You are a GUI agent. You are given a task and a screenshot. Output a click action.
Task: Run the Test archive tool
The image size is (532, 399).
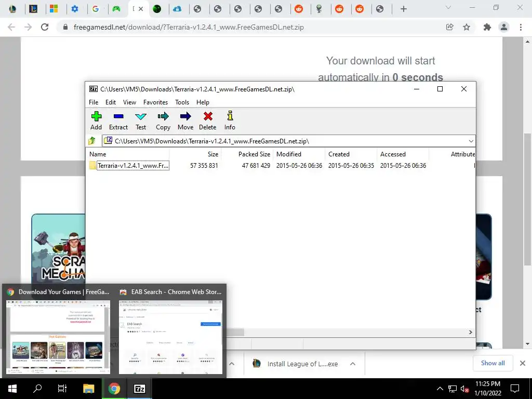tap(141, 121)
